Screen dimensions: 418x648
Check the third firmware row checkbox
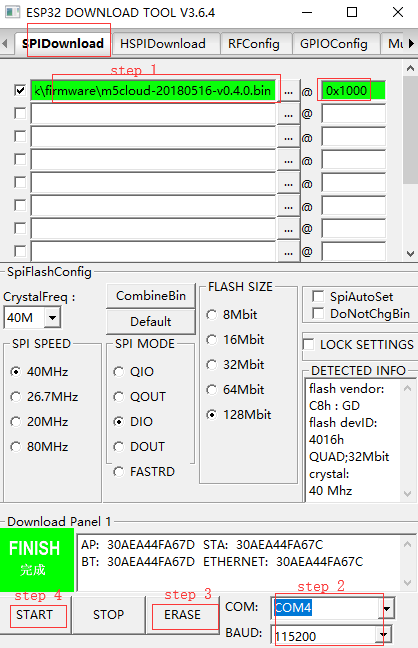tap(20, 136)
